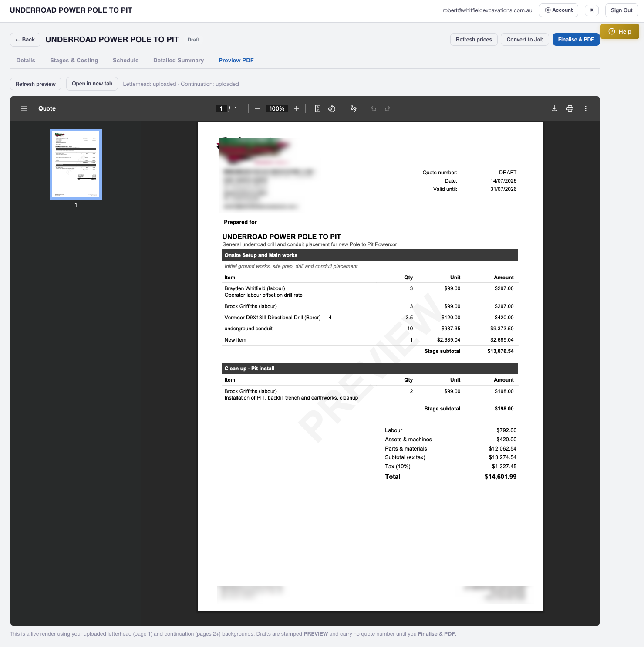Click the Tax (10%) amount $1,327.45
Screen dimensions: 644x647
(504, 467)
